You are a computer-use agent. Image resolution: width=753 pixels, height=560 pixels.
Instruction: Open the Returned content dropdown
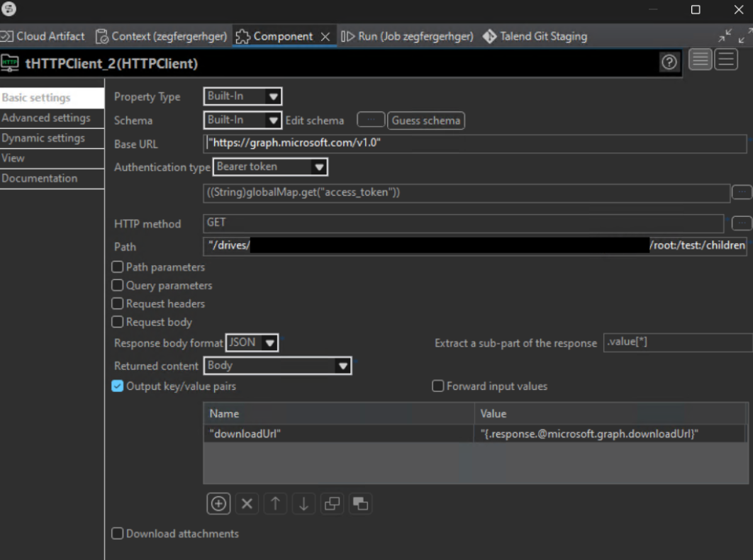coord(278,366)
